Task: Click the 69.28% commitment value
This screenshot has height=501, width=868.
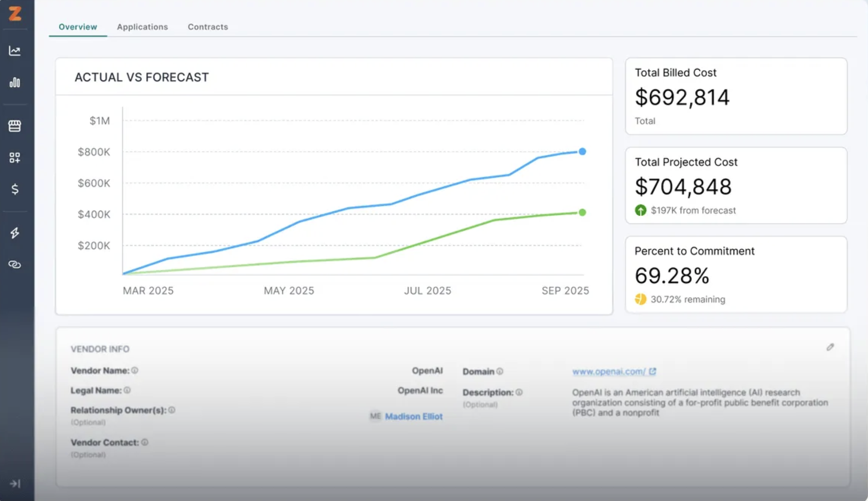Action: click(x=672, y=276)
